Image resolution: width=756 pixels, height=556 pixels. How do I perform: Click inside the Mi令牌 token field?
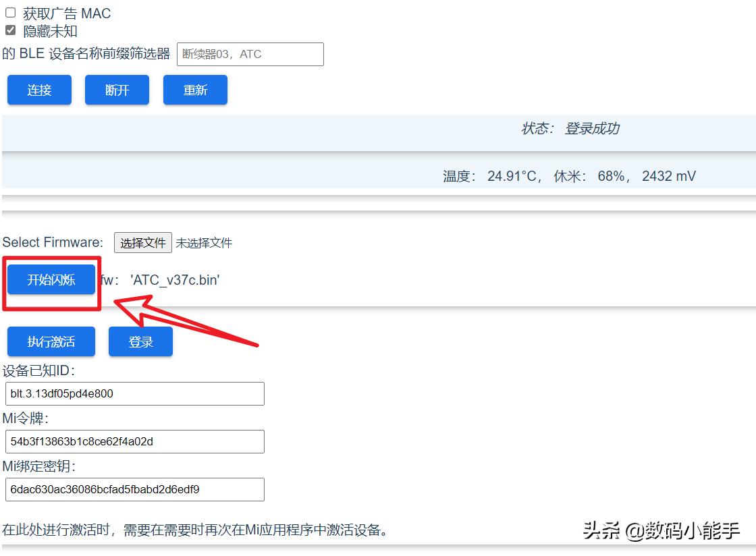tap(134, 441)
